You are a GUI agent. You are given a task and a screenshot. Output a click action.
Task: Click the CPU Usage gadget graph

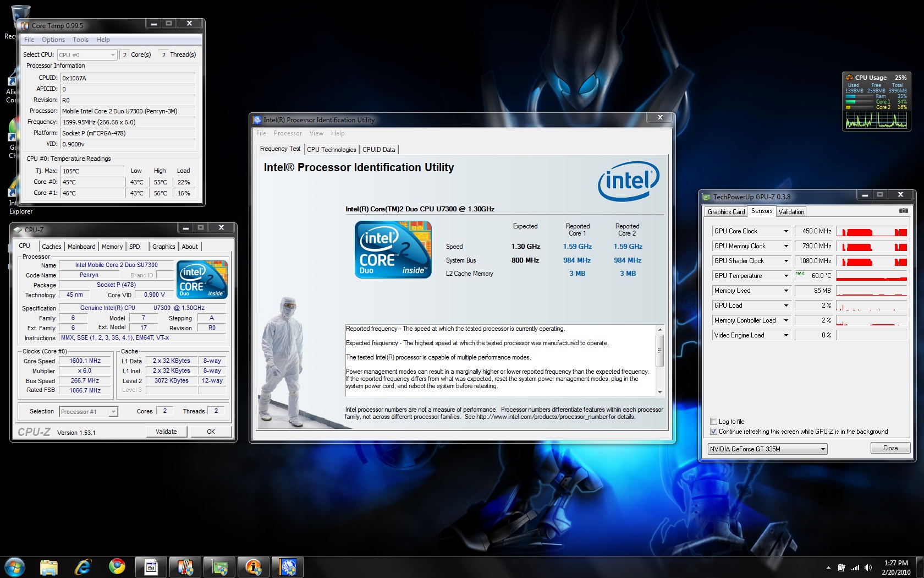tap(876, 119)
